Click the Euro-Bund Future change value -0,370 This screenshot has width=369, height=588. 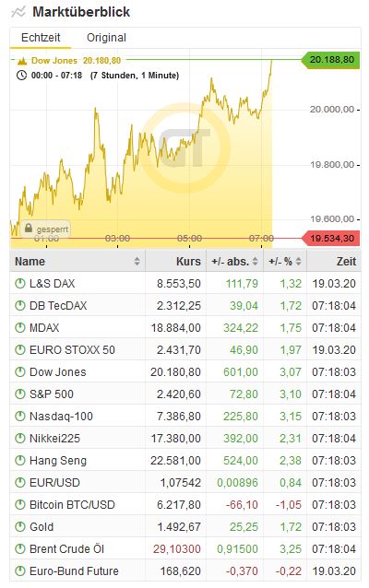[242, 571]
